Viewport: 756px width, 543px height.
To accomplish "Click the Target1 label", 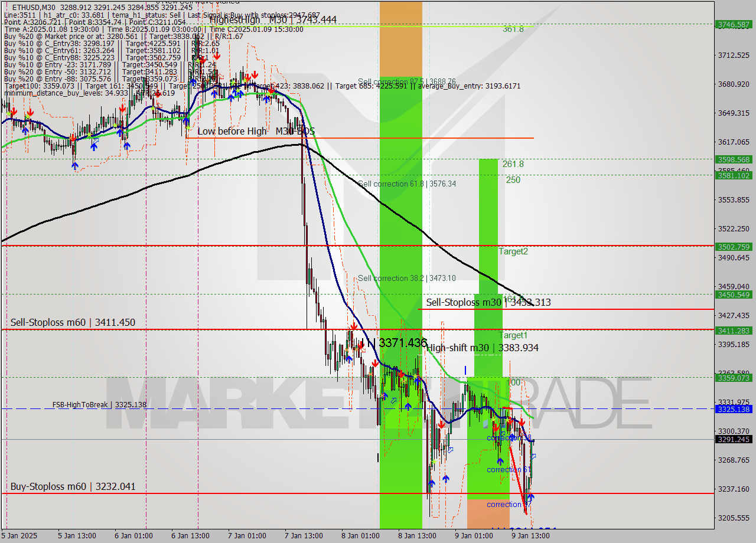I will click(513, 335).
